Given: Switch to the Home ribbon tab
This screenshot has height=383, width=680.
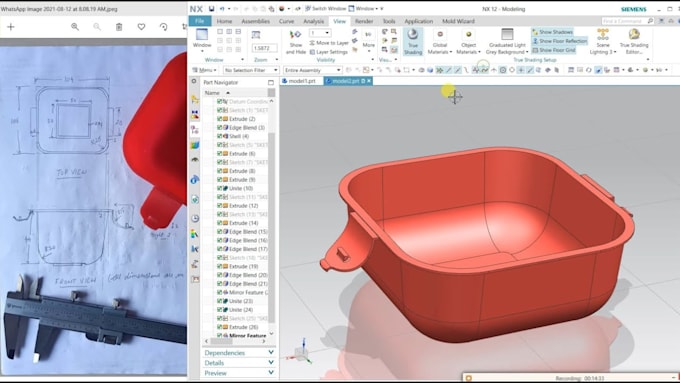Looking at the screenshot, I should [224, 21].
